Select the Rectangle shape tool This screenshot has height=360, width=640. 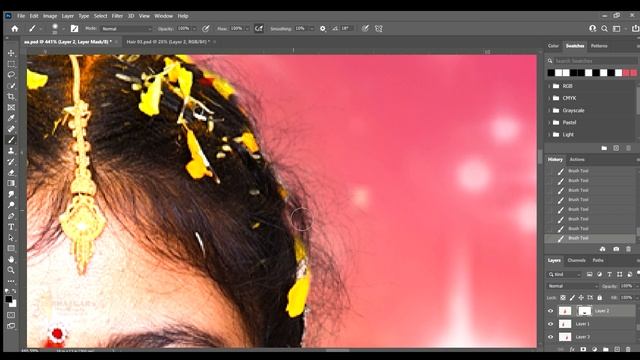click(11, 248)
